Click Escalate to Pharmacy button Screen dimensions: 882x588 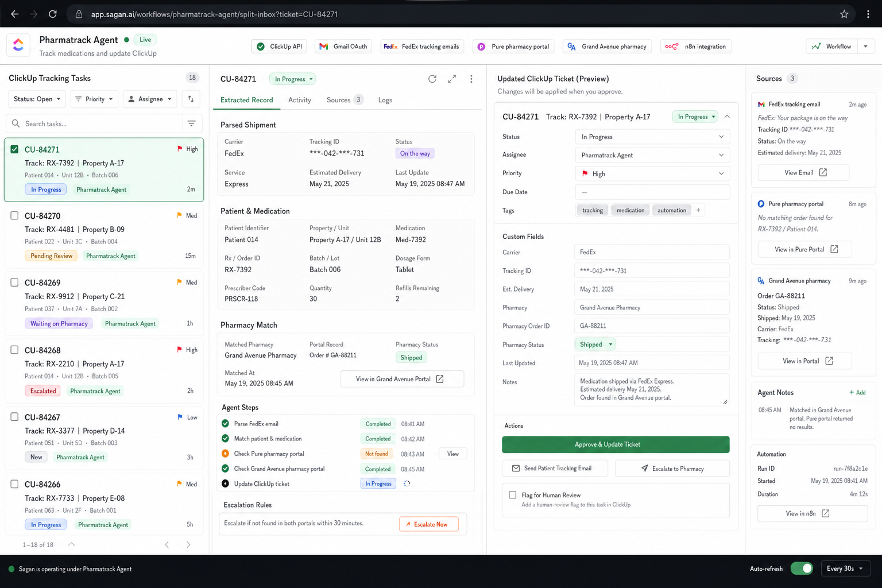point(672,469)
